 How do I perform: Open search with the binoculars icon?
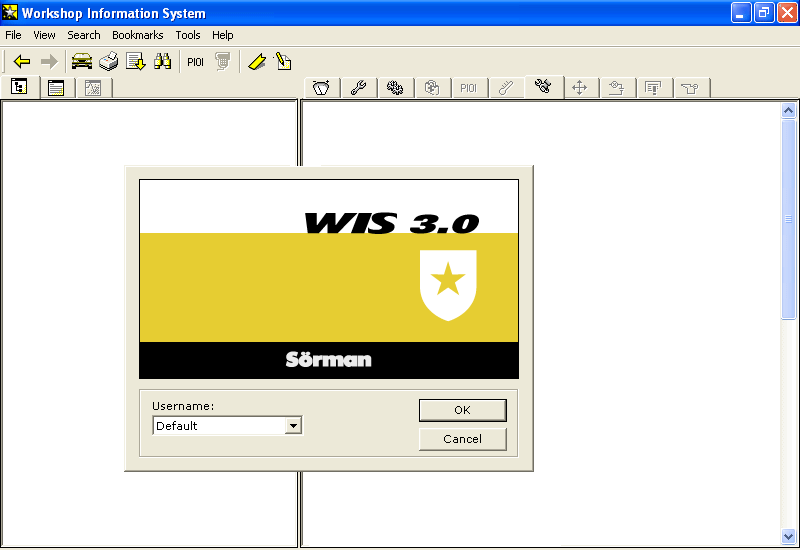[x=163, y=62]
